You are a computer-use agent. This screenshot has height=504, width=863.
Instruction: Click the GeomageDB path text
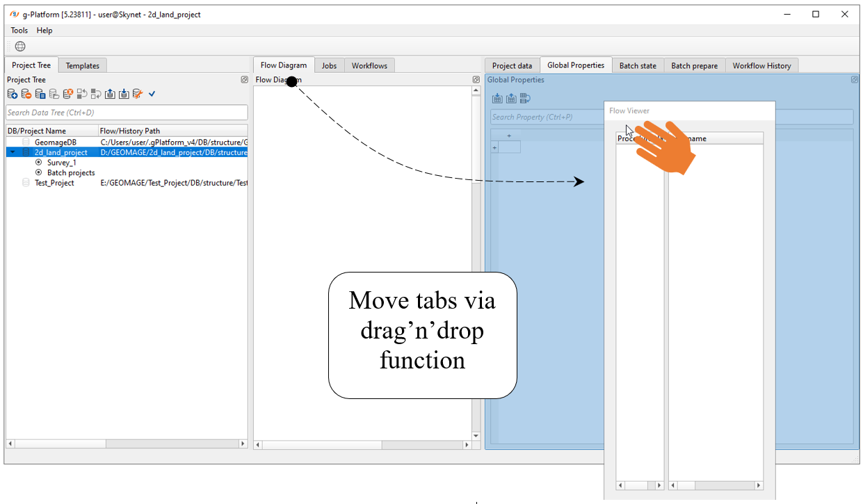pyautogui.click(x=174, y=142)
